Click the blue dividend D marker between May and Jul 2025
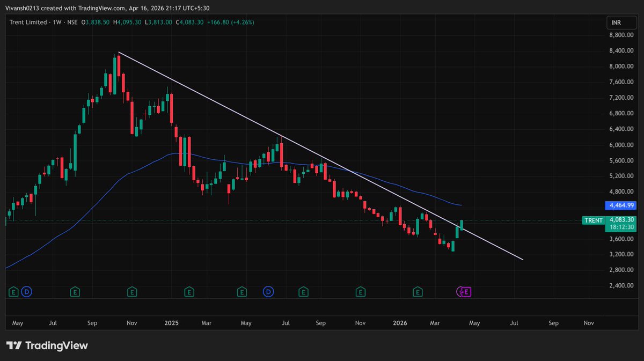The height and width of the screenshot is (361, 644). coord(268,292)
